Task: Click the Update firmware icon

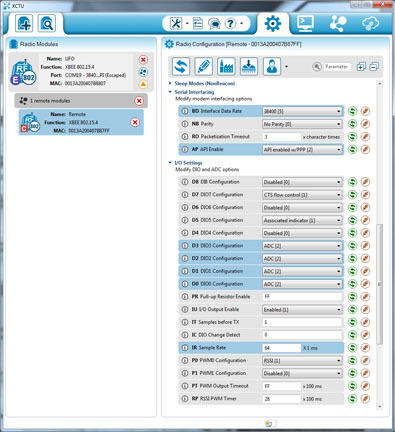Action: tap(249, 66)
